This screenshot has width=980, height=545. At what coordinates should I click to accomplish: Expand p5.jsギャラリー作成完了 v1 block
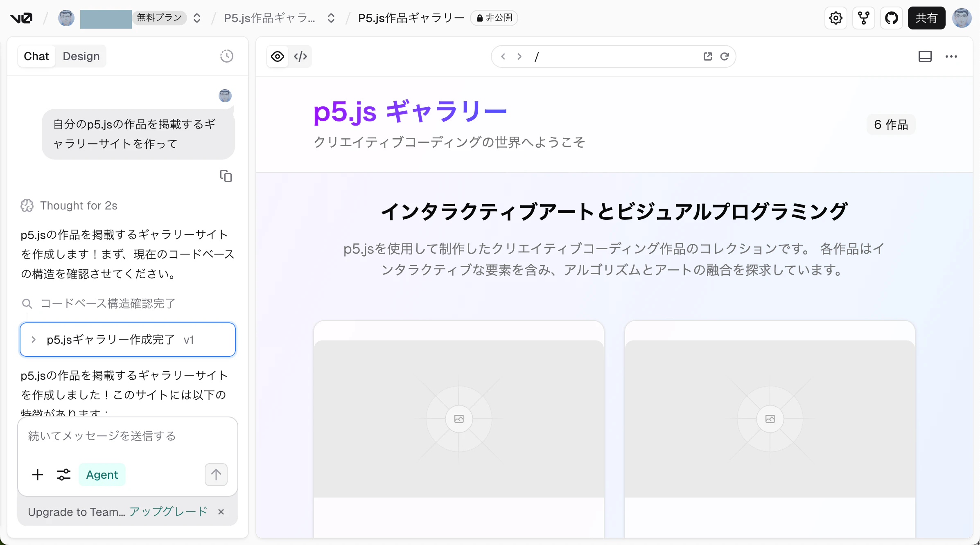(x=128, y=340)
